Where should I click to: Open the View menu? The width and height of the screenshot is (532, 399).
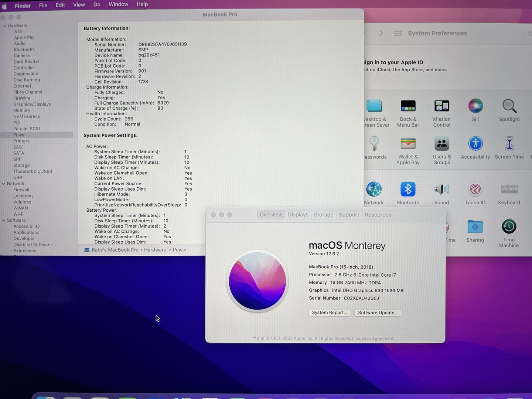point(79,5)
